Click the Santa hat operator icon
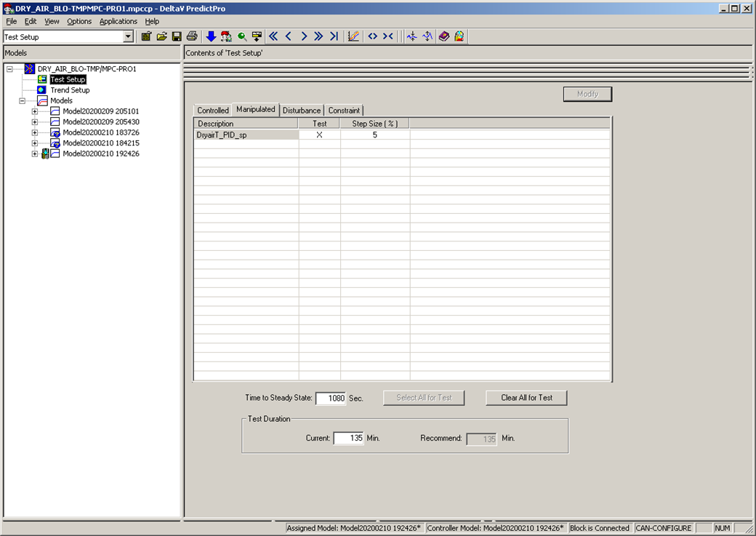The width and height of the screenshot is (756, 536). coord(226,36)
